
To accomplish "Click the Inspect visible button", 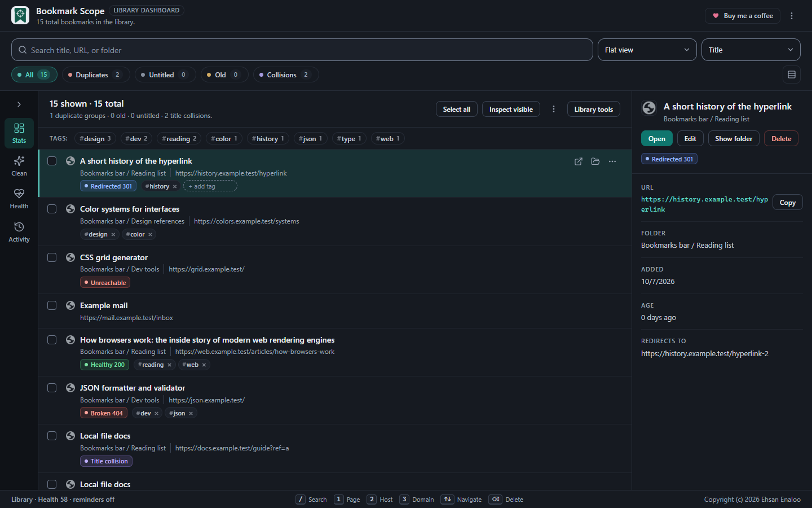I will coord(511,109).
